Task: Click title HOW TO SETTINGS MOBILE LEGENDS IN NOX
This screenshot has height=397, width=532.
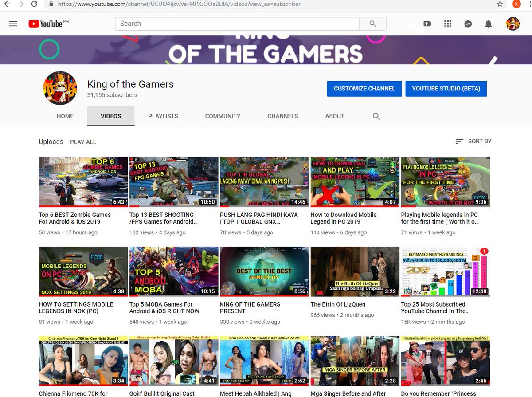Action: (x=76, y=308)
